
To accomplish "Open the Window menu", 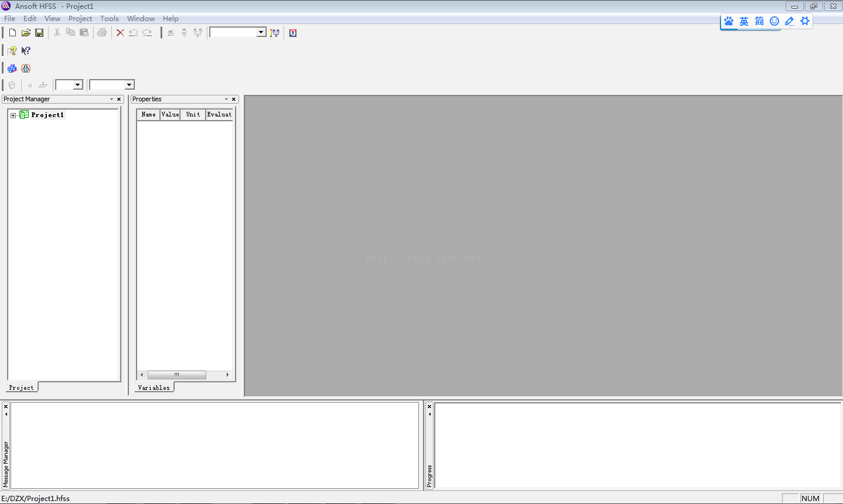I will [x=141, y=19].
